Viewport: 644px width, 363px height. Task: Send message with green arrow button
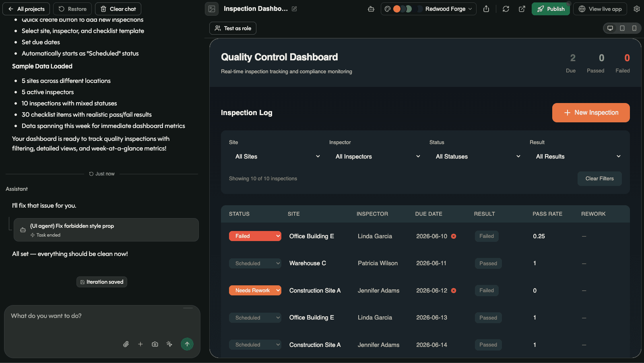pyautogui.click(x=187, y=344)
